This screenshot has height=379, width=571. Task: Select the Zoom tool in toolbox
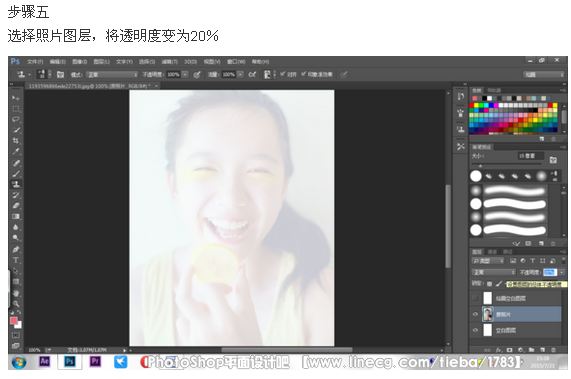click(16, 304)
